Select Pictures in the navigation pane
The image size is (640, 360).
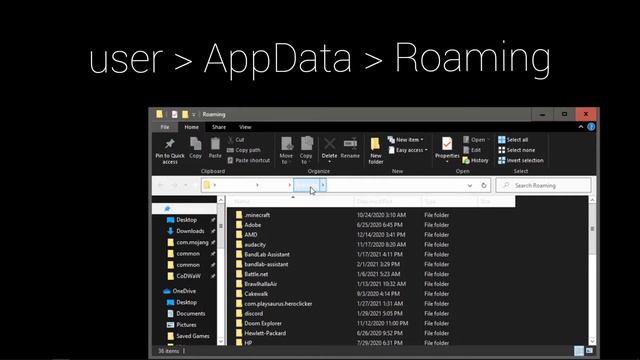click(182, 325)
